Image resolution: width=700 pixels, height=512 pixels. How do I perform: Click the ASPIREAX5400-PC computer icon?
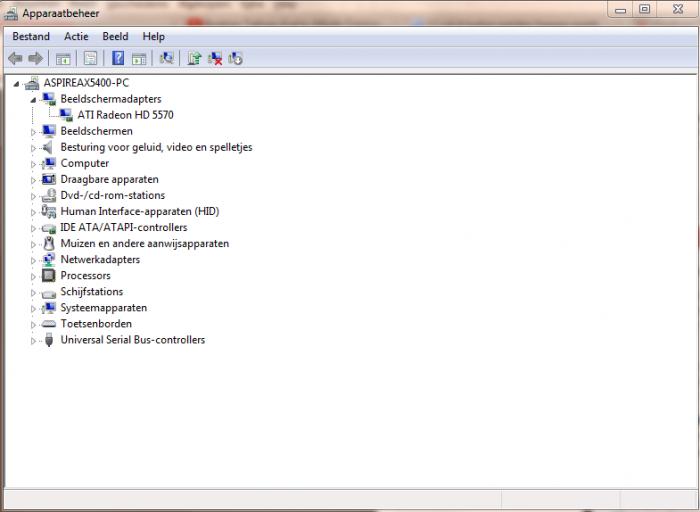[x=32, y=83]
